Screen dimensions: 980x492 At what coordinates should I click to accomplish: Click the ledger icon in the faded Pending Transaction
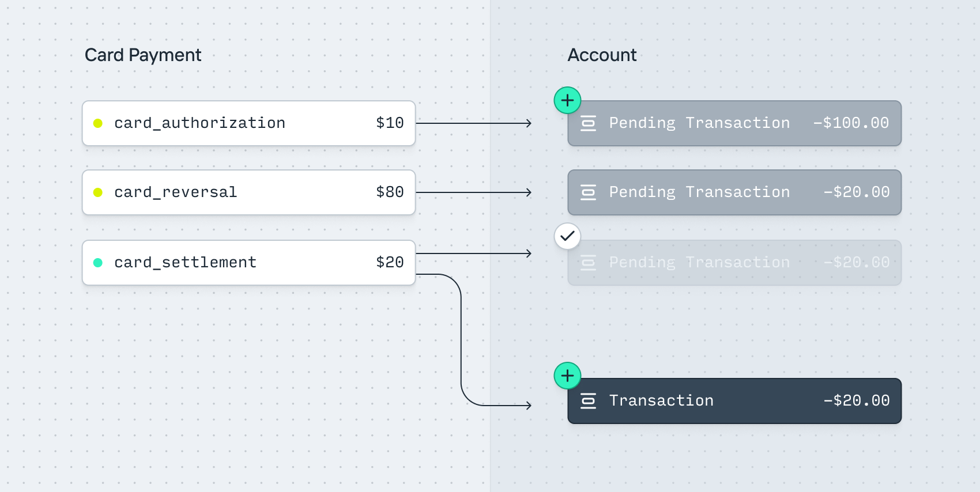pos(588,263)
